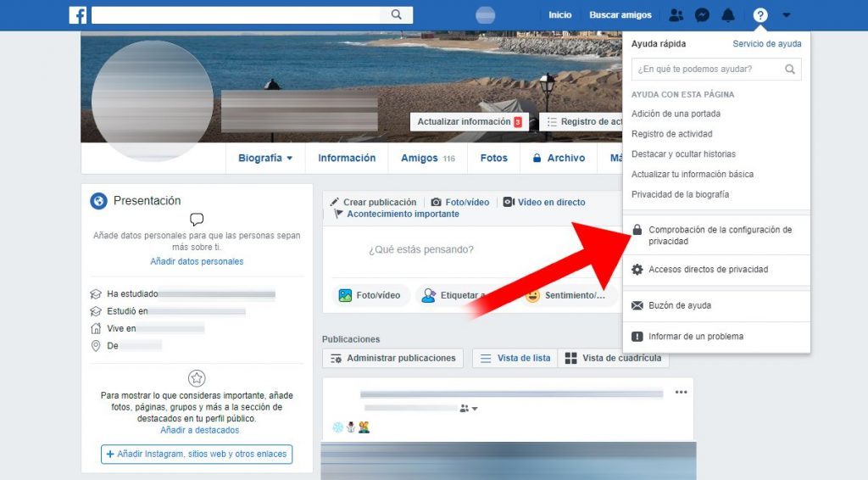This screenshot has width=868, height=480.
Task: Click the quick help question mark icon
Action: pos(760,15)
